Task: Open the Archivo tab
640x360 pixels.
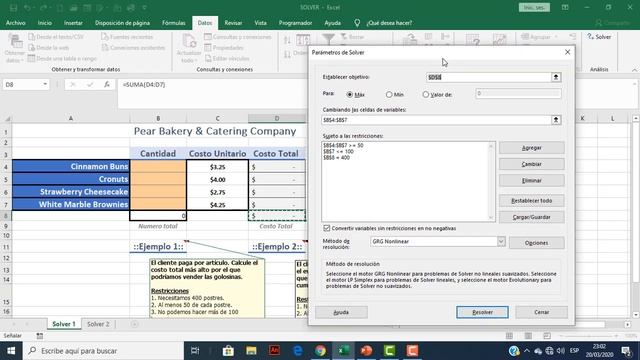Action: (x=16, y=23)
